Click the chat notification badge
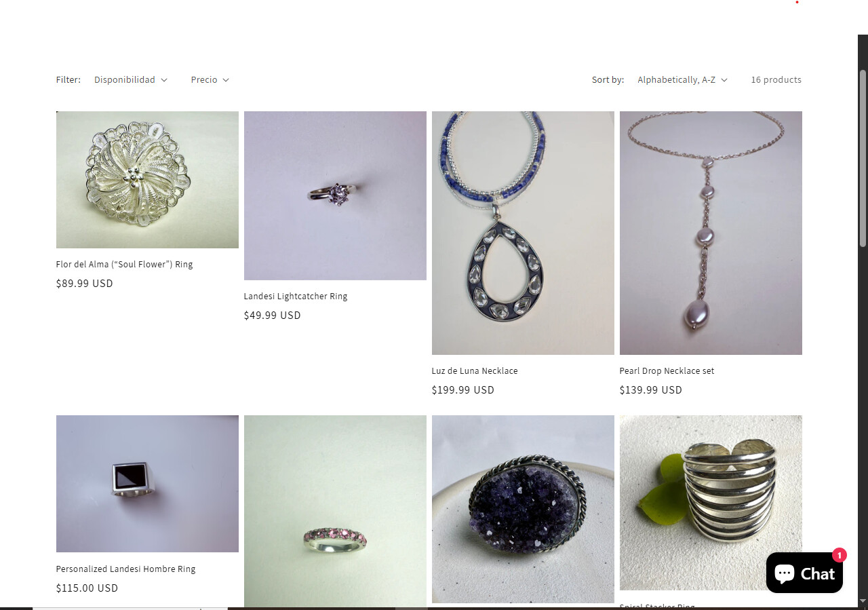The width and height of the screenshot is (868, 610). [840, 555]
